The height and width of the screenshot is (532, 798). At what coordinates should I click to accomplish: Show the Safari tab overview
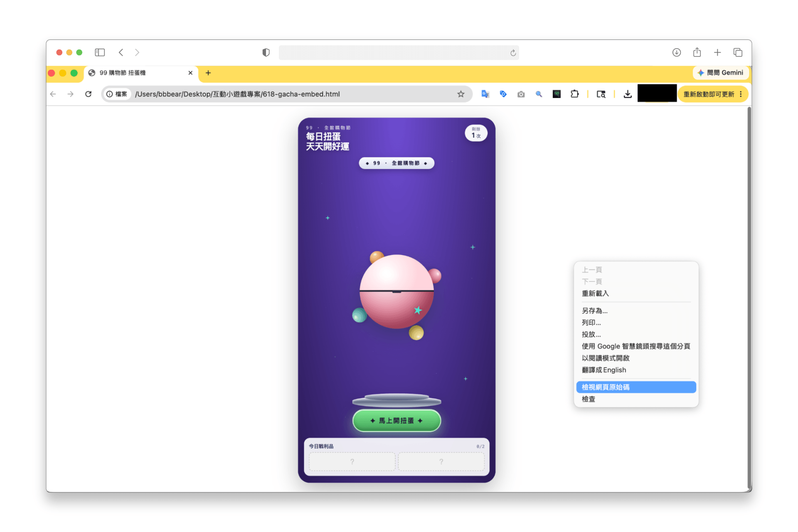coord(738,52)
